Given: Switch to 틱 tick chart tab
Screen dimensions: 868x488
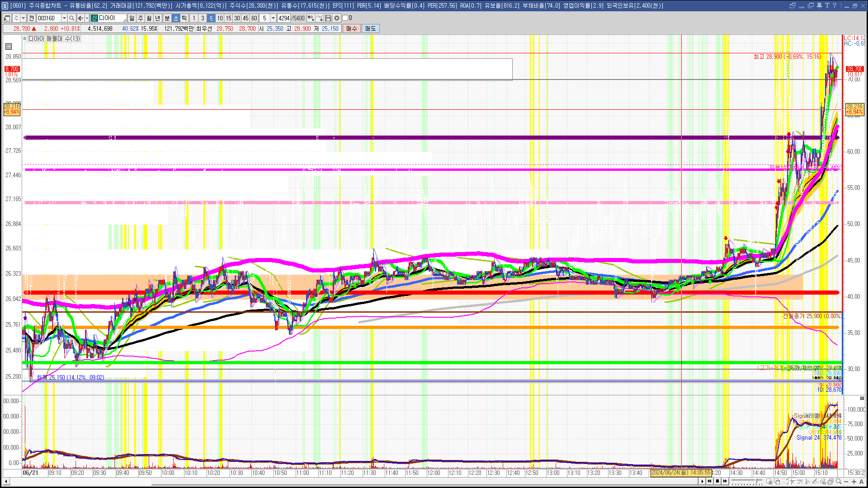Looking at the screenshot, I should pos(184,18).
